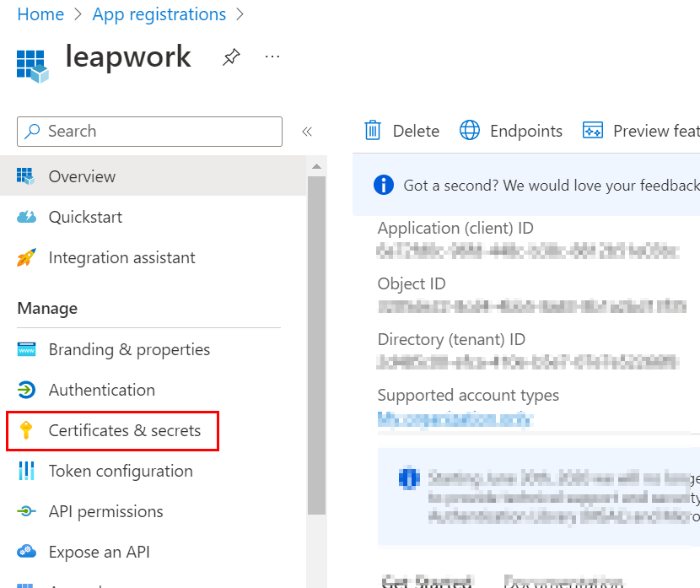Open Endpoints via globe icon
The height and width of the screenshot is (588, 700).
click(x=471, y=130)
